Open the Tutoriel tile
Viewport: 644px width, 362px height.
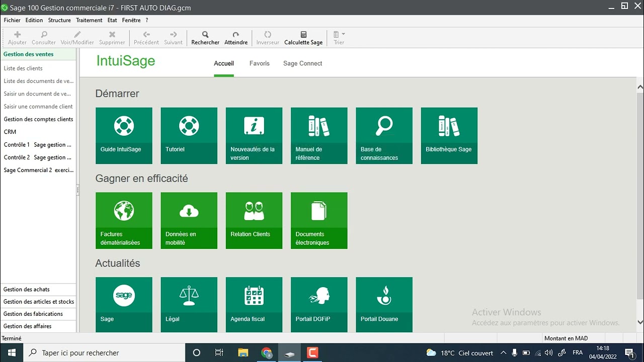click(x=189, y=136)
